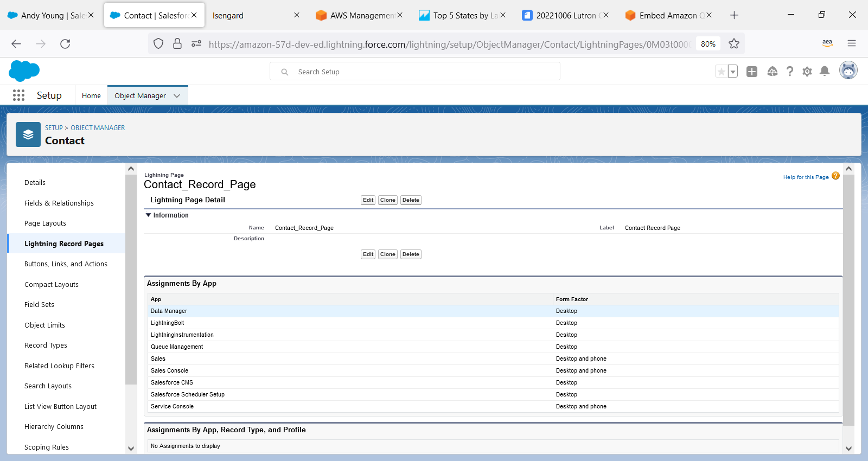Click the browser zoom level 80% indicator
The image size is (868, 461).
click(708, 44)
